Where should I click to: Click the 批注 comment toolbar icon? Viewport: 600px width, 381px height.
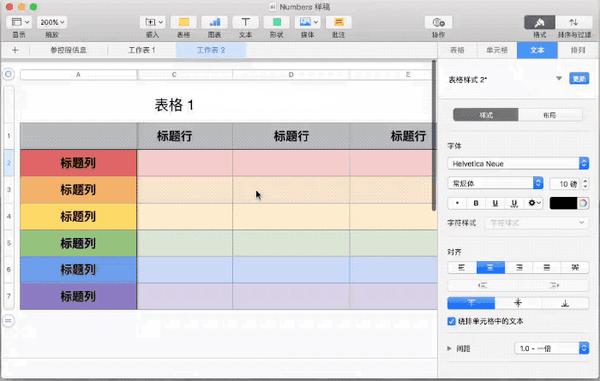[339, 22]
